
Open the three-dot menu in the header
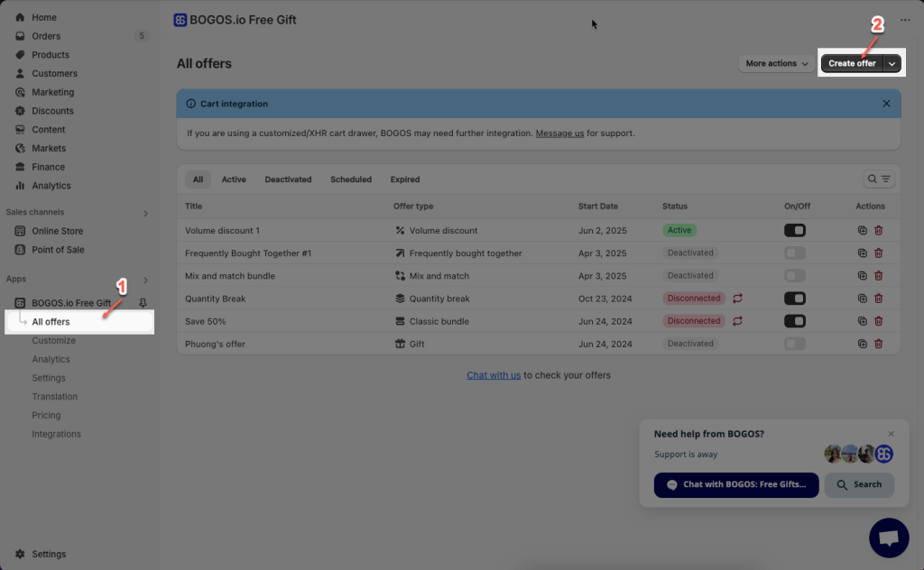pyautogui.click(x=905, y=20)
